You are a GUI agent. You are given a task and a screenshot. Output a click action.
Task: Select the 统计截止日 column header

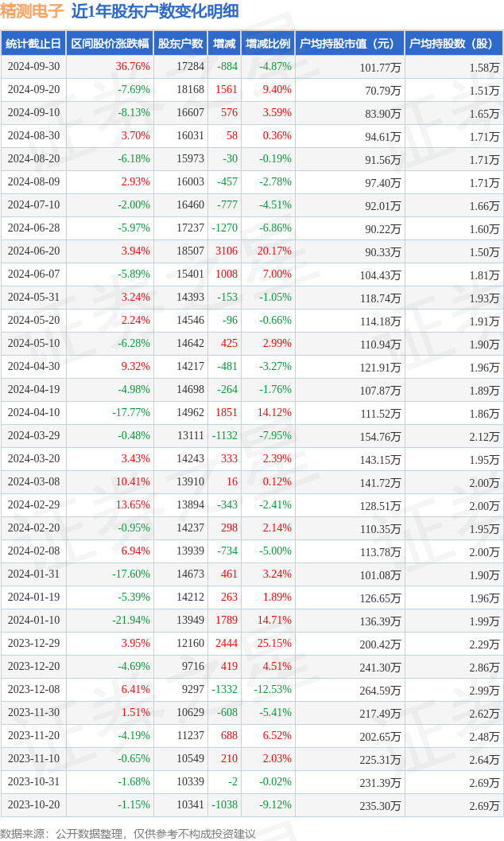[x=33, y=44]
